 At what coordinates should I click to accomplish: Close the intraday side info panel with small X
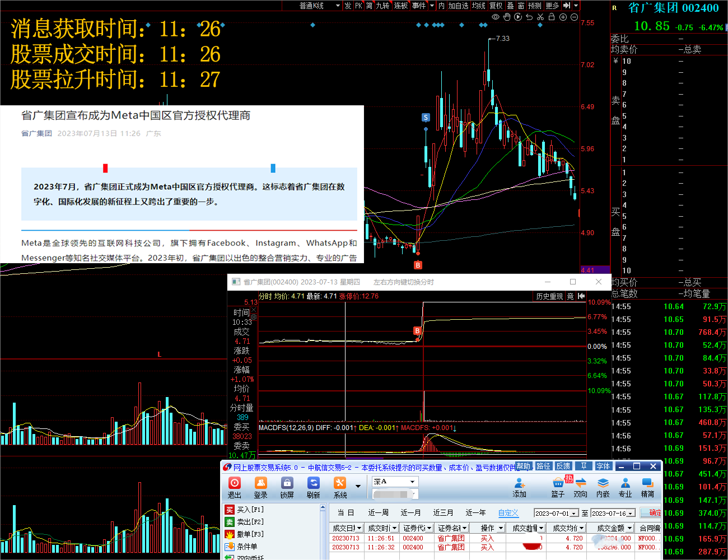coord(254,310)
